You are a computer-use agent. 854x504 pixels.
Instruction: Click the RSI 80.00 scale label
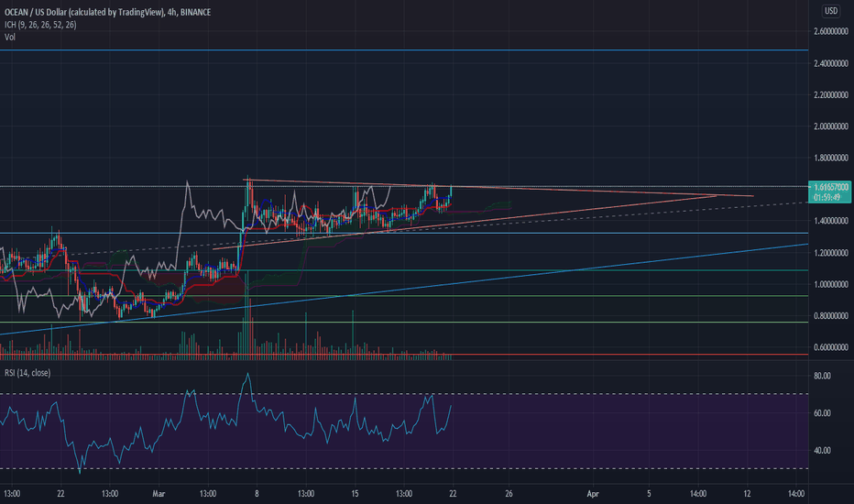[x=823, y=376]
